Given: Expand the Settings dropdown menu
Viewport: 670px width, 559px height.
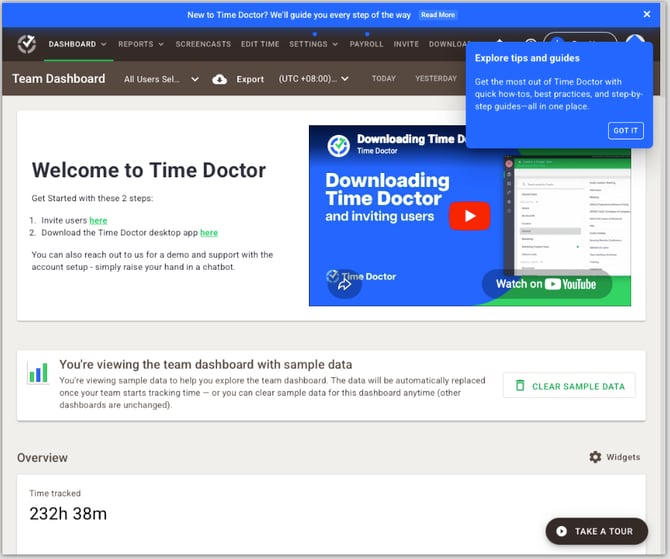Looking at the screenshot, I should pos(313,44).
